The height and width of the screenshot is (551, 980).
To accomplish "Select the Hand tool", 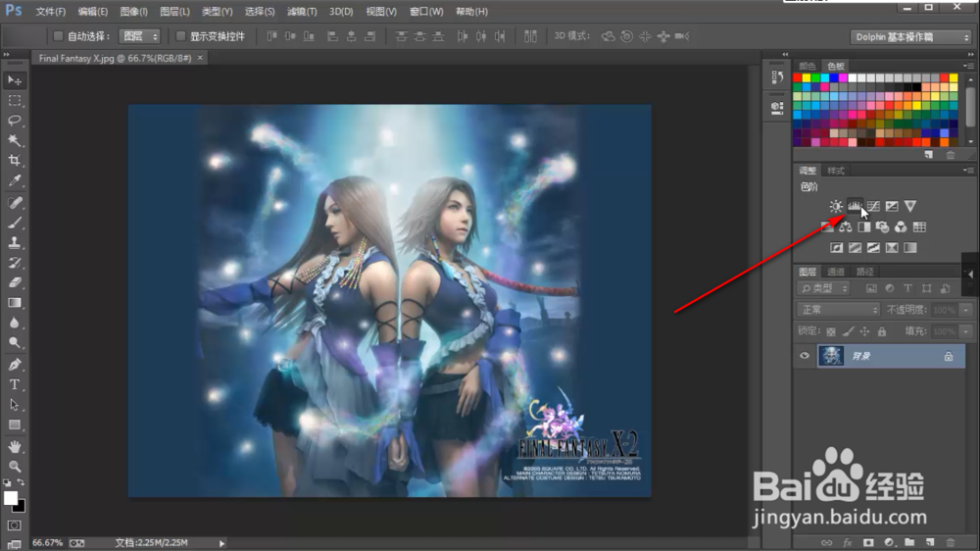I will pos(15,446).
